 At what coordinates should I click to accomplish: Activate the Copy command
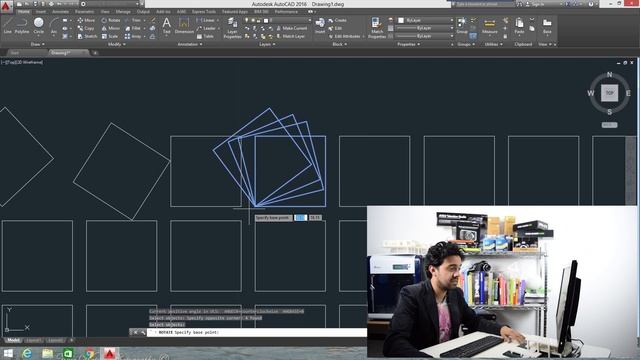coord(86,28)
